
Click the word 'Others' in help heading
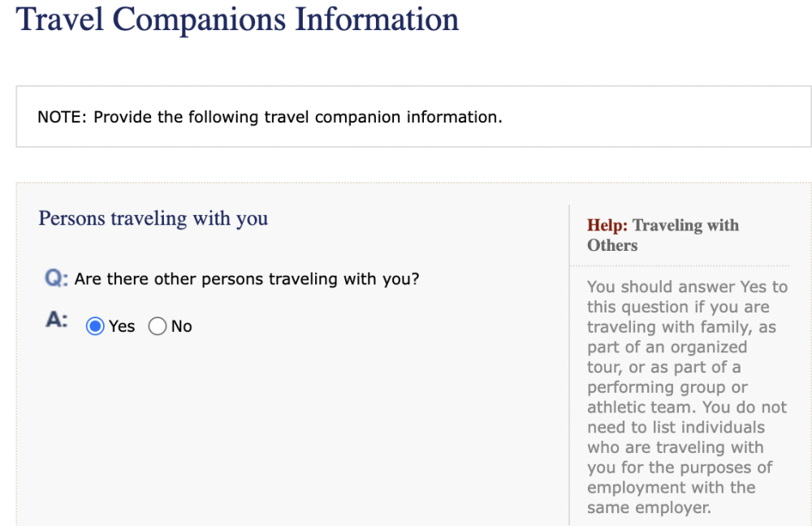pyautogui.click(x=612, y=245)
